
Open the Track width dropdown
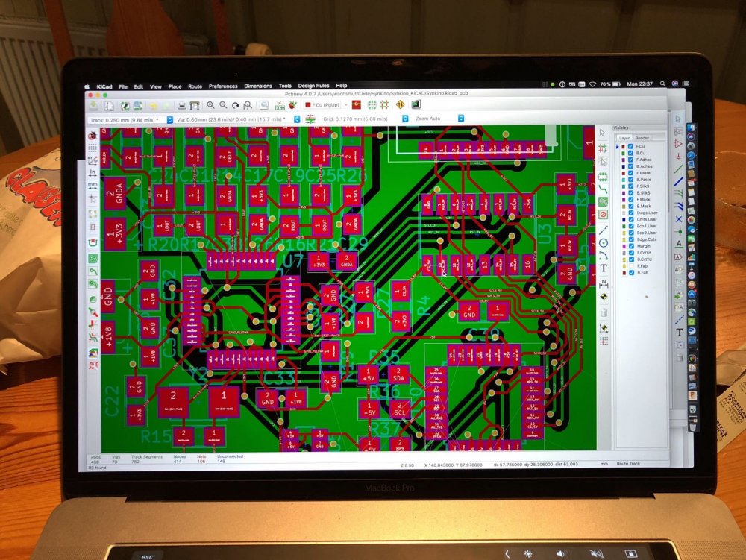point(170,119)
